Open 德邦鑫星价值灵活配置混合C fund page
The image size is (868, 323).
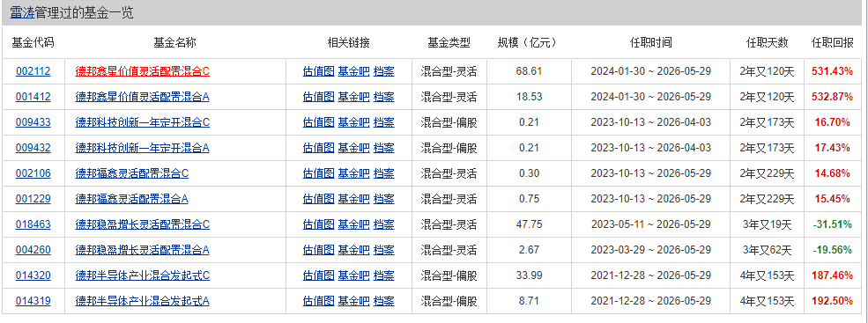click(x=143, y=71)
